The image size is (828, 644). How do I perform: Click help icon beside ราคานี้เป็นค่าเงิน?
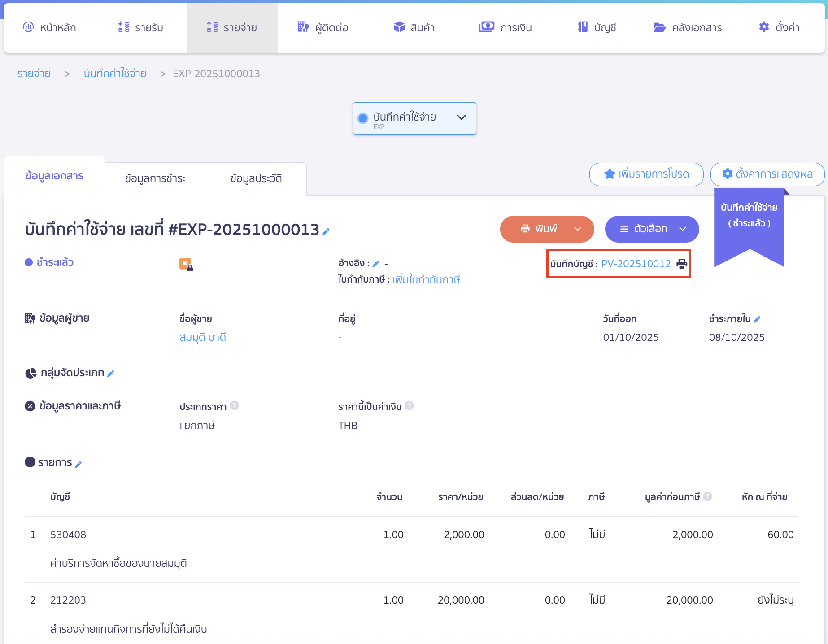point(409,406)
